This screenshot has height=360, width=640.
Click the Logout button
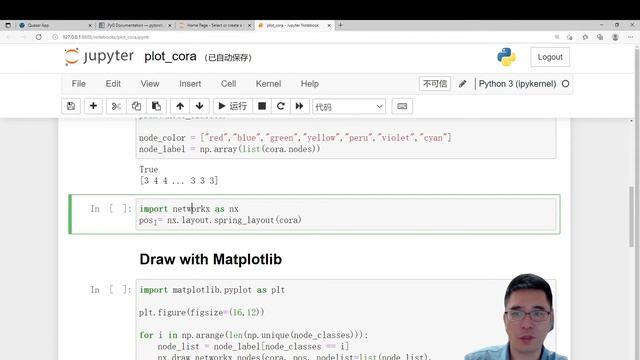pos(550,57)
